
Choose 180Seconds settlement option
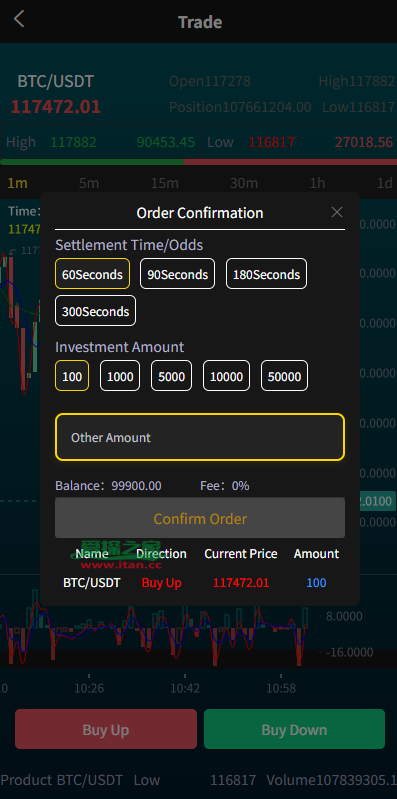click(267, 274)
